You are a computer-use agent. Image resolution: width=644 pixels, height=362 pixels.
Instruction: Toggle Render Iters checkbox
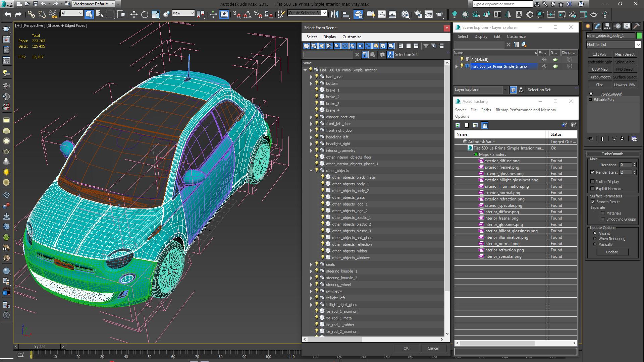pyautogui.click(x=593, y=172)
